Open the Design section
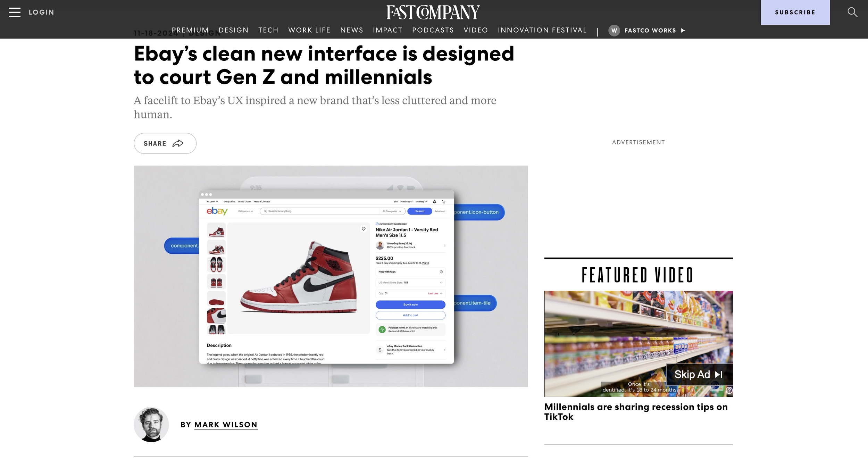868x460 pixels. (233, 30)
